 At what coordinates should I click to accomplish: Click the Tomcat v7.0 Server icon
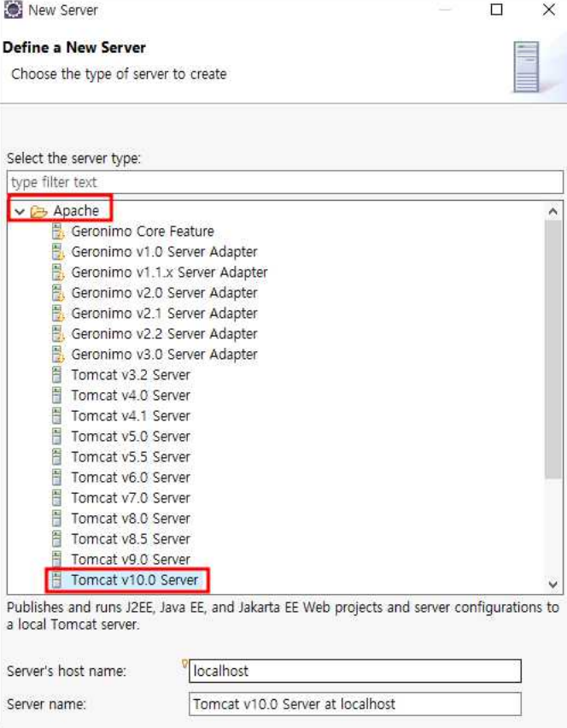(56, 497)
